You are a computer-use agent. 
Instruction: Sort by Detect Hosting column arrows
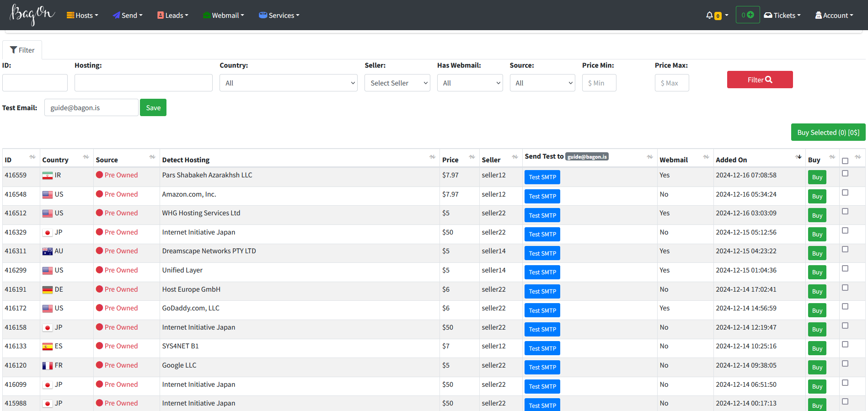point(432,157)
